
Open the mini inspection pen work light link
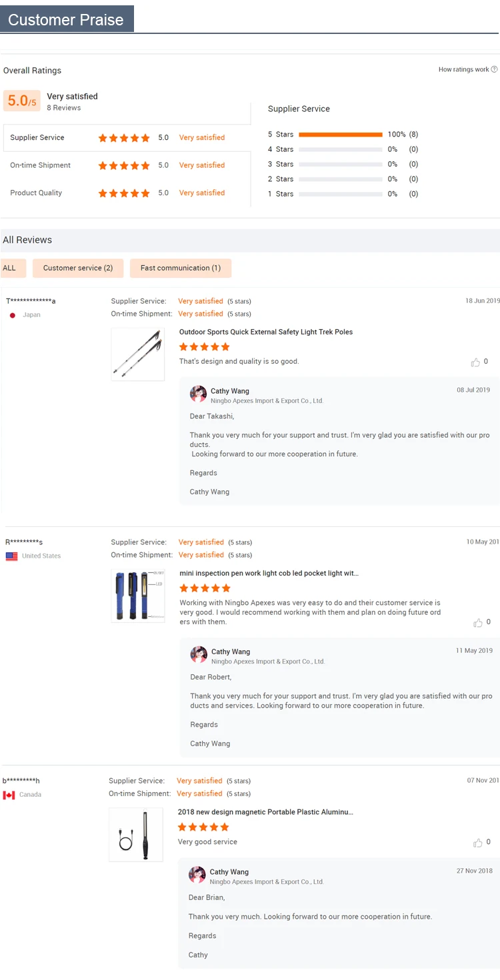click(269, 573)
